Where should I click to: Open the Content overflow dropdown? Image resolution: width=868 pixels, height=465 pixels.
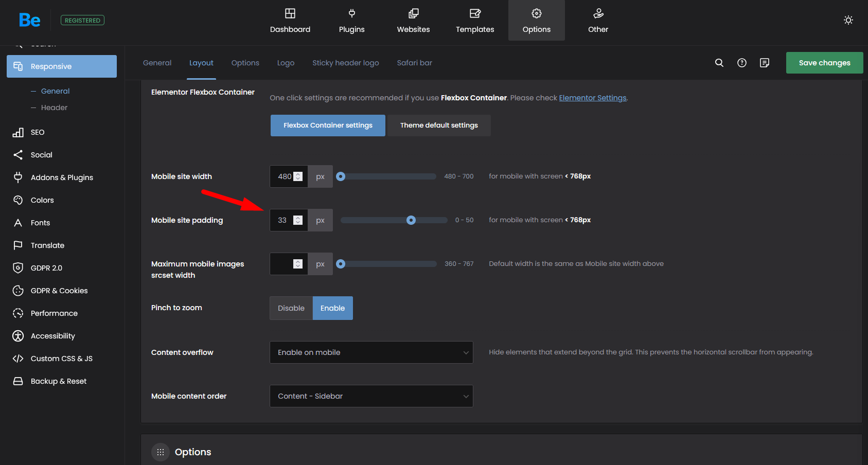tap(371, 352)
